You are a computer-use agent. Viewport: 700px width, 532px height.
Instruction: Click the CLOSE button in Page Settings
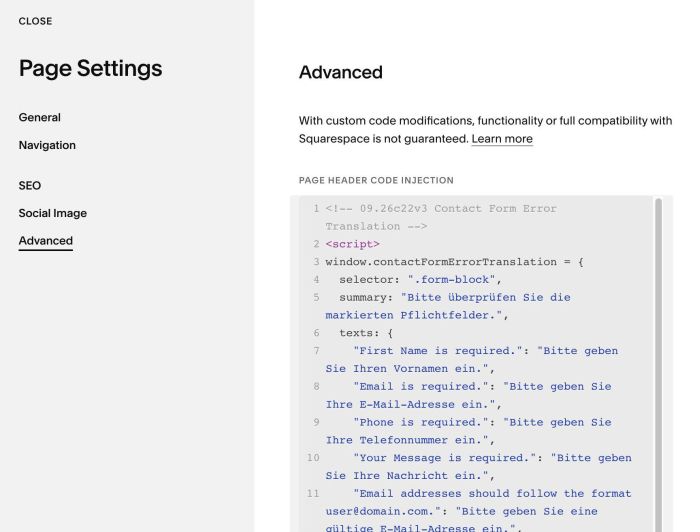coord(35,21)
